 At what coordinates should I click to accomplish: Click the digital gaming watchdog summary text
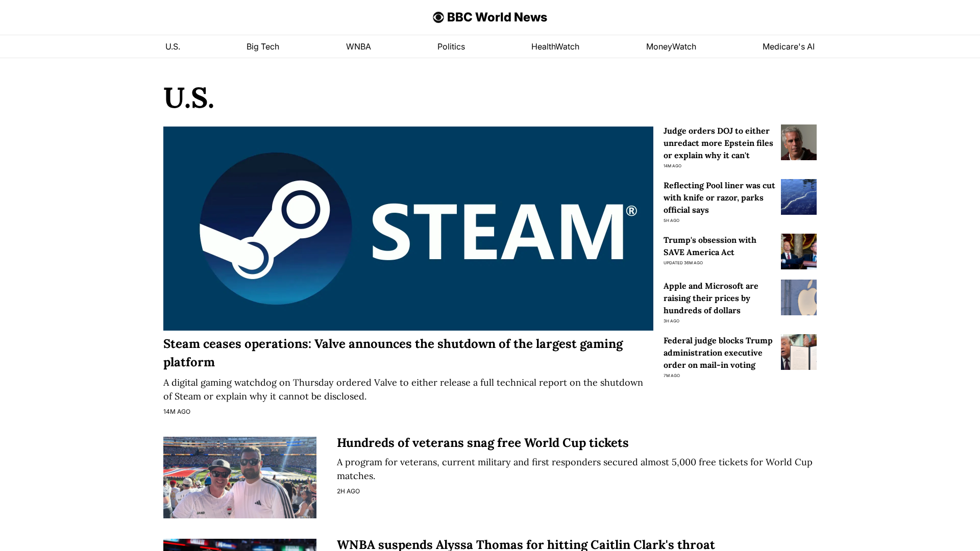tap(403, 389)
